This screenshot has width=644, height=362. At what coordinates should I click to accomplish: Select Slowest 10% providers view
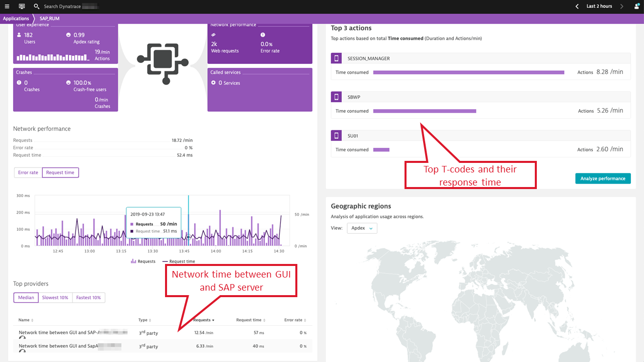coord(55,298)
